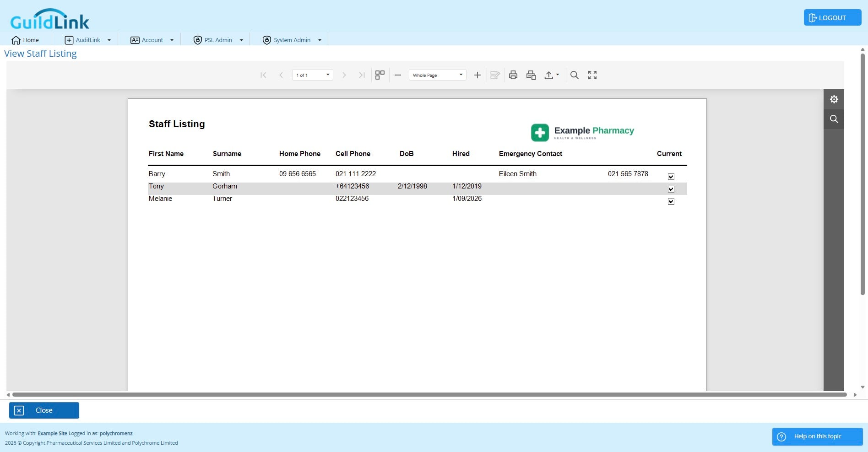The image size is (868, 452).
Task: Click the GuildLink logo
Action: pyautogui.click(x=50, y=19)
